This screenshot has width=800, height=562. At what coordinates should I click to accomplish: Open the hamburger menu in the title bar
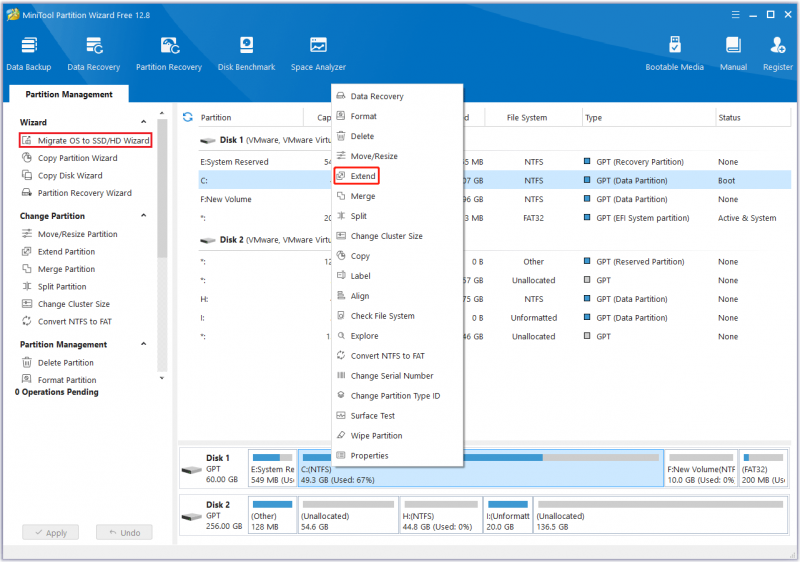pos(735,15)
